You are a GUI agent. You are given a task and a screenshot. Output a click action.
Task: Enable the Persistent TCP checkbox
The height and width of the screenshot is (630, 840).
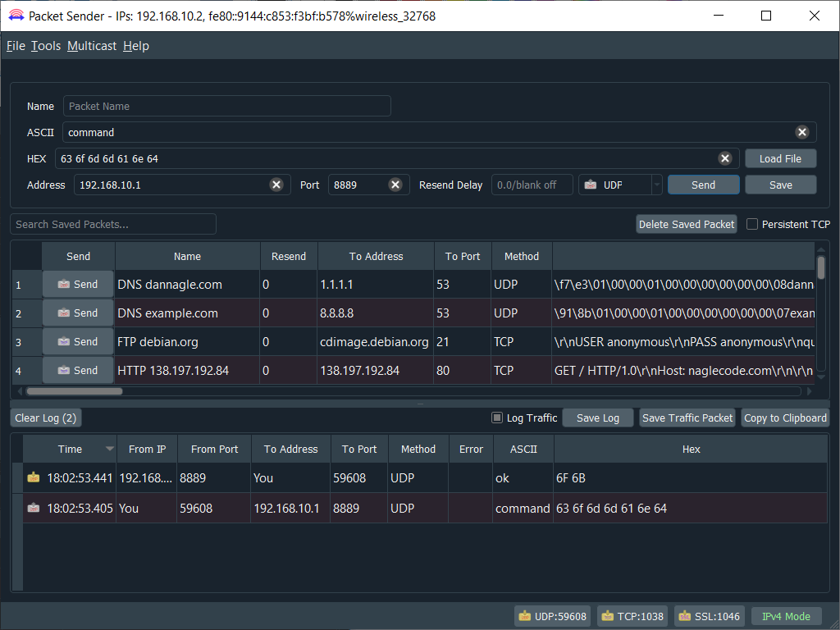pos(752,224)
